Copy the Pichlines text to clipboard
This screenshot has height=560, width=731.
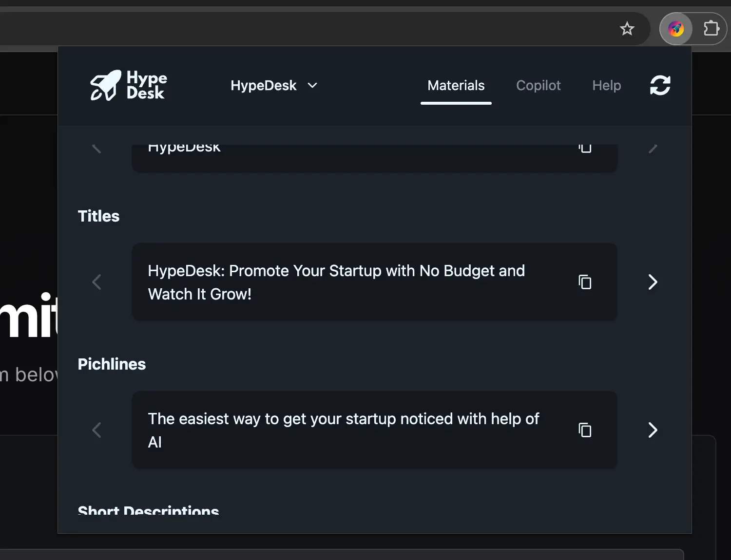[585, 430]
